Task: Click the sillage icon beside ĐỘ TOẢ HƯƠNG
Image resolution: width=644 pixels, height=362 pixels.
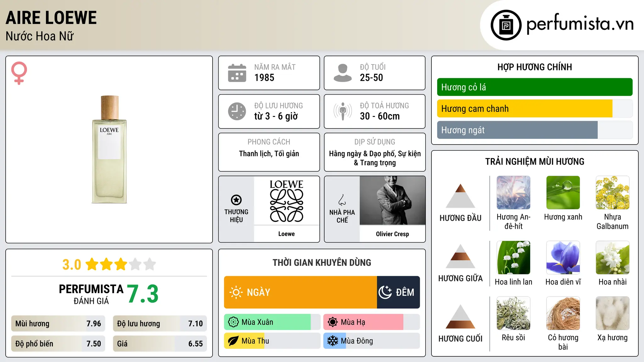Action: click(342, 111)
